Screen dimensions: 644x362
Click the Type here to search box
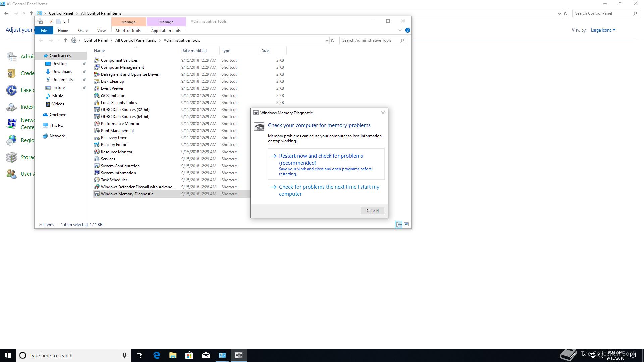point(74,355)
